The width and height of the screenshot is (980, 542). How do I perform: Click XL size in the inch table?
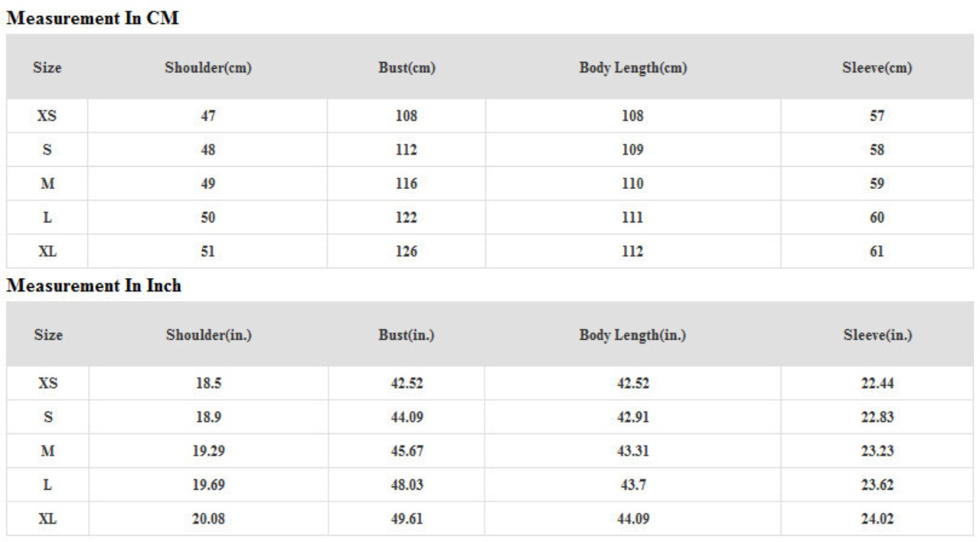(x=47, y=519)
